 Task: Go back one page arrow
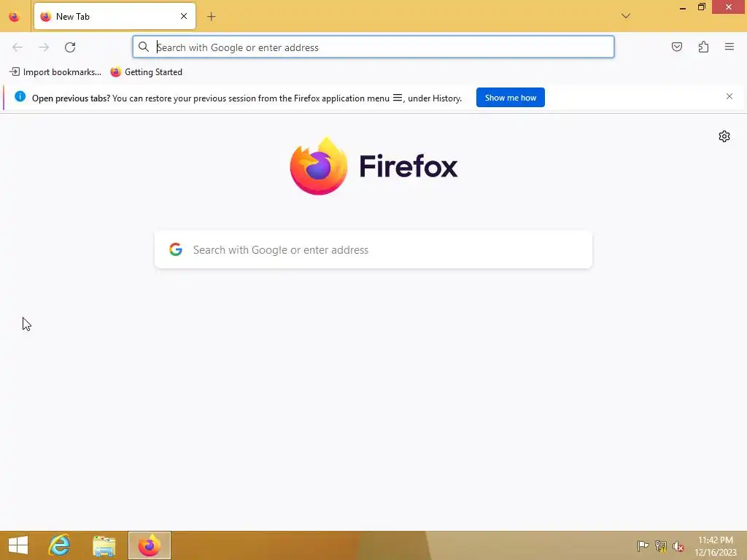[x=18, y=47]
